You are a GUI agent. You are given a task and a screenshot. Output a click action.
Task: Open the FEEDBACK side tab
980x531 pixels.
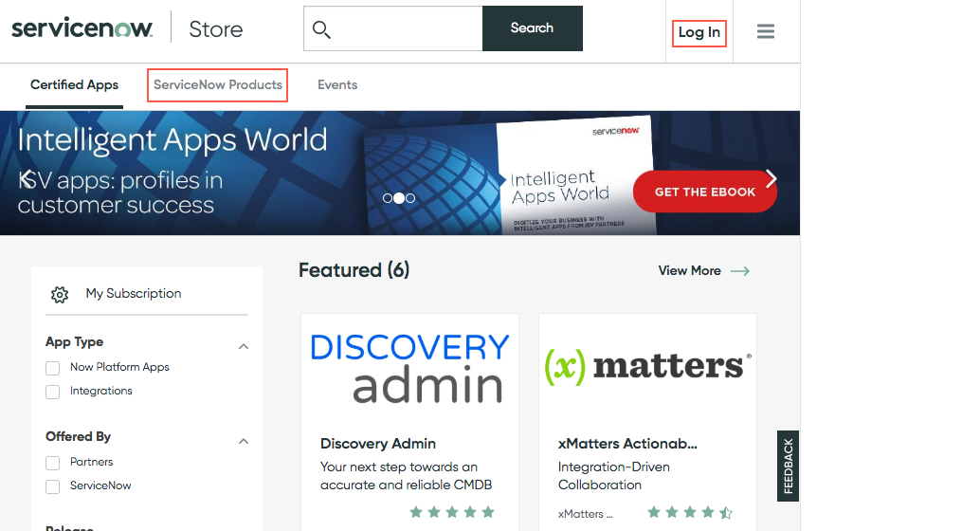pos(789,466)
